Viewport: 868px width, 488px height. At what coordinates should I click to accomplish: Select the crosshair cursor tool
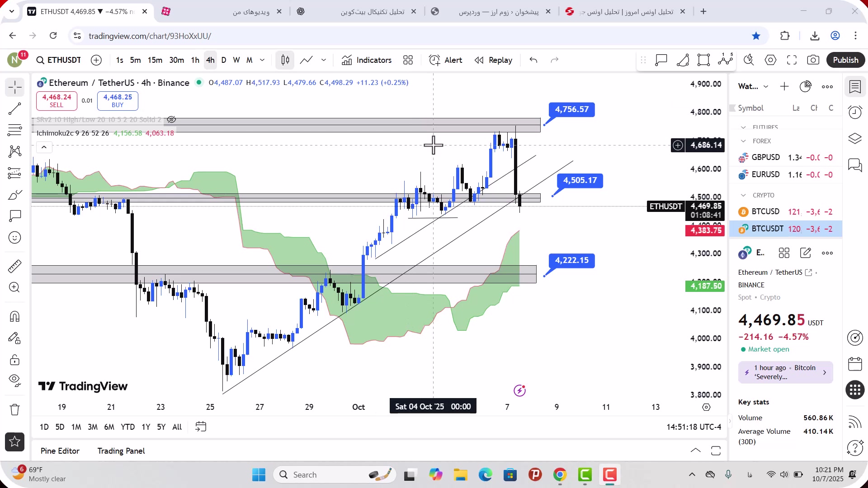point(14,87)
